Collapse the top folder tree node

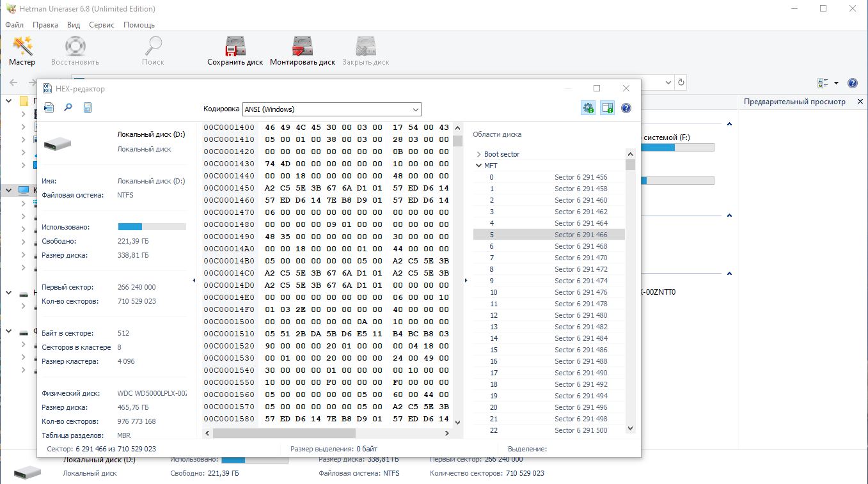pyautogui.click(x=8, y=101)
